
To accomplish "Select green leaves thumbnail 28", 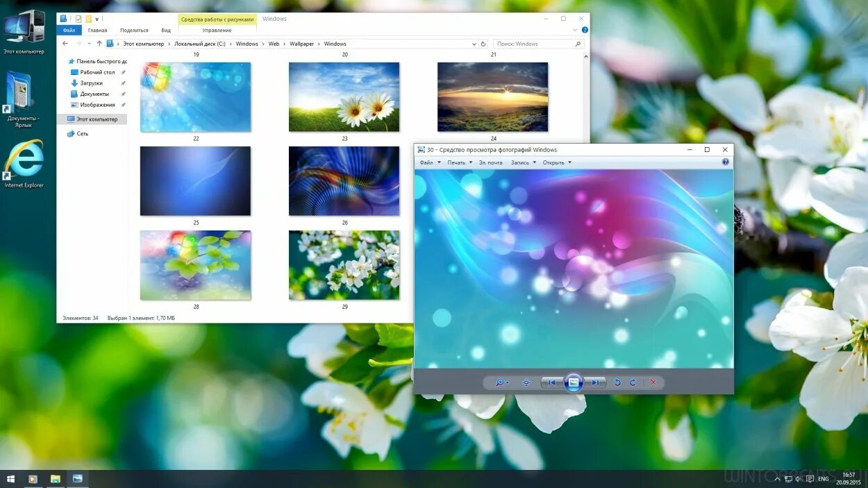I will (x=196, y=265).
